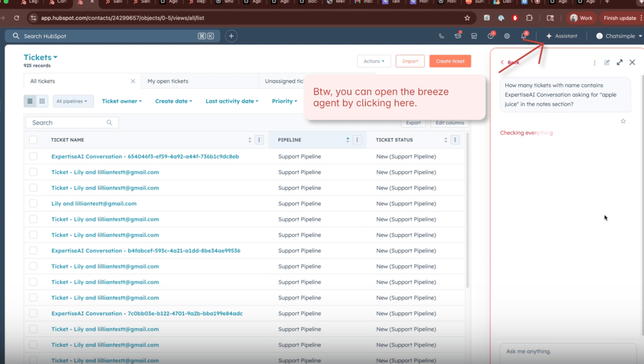Check the ExpertiseAI Conversation 654046f3 ticket row

pos(33,156)
